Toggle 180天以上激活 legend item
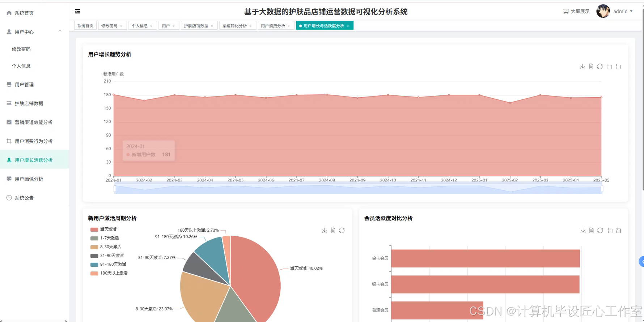The width and height of the screenshot is (644, 322). [109, 273]
